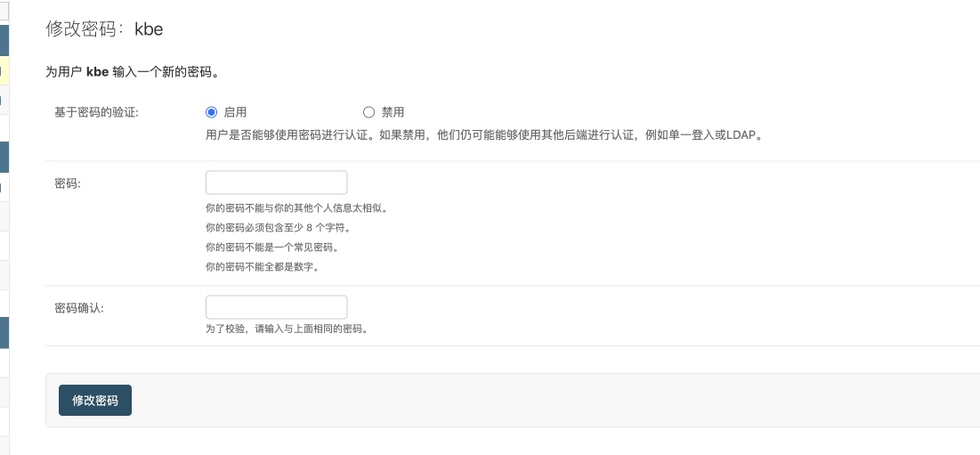
Task: Click the 为了校验 confirmation help text
Action: pyautogui.click(x=286, y=329)
